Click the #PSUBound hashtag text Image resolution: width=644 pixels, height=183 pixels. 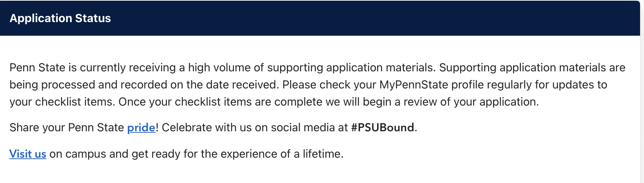coord(382,128)
